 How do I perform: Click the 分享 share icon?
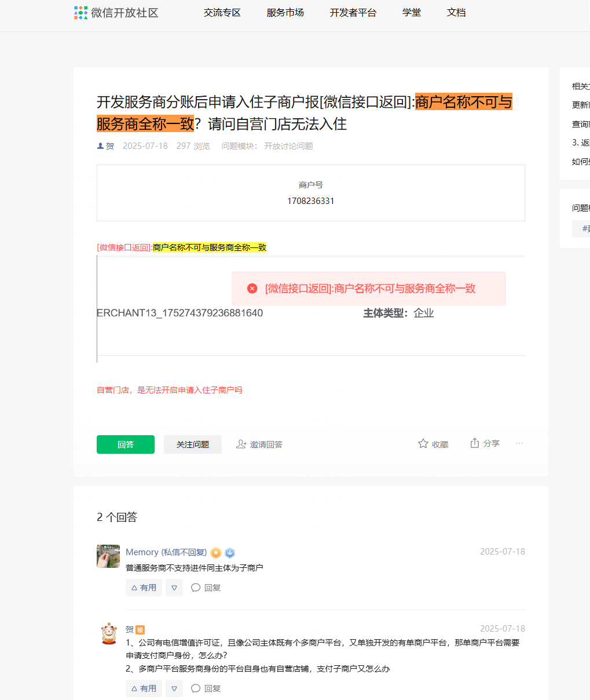475,443
